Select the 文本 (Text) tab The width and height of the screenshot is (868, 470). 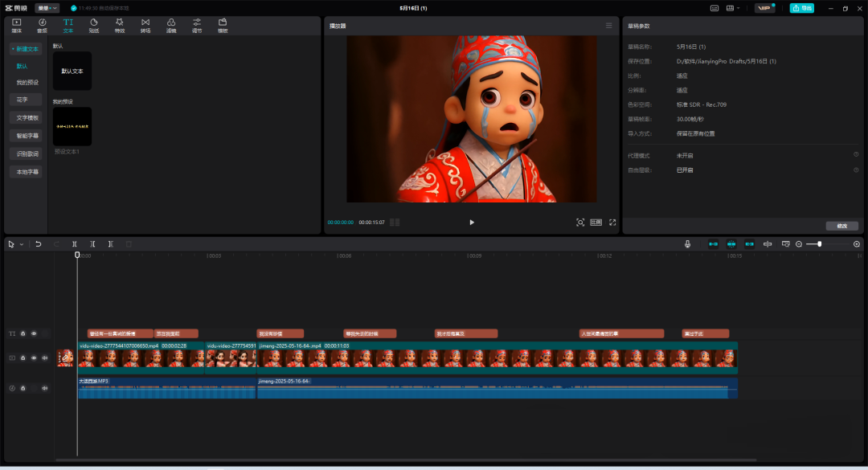68,26
